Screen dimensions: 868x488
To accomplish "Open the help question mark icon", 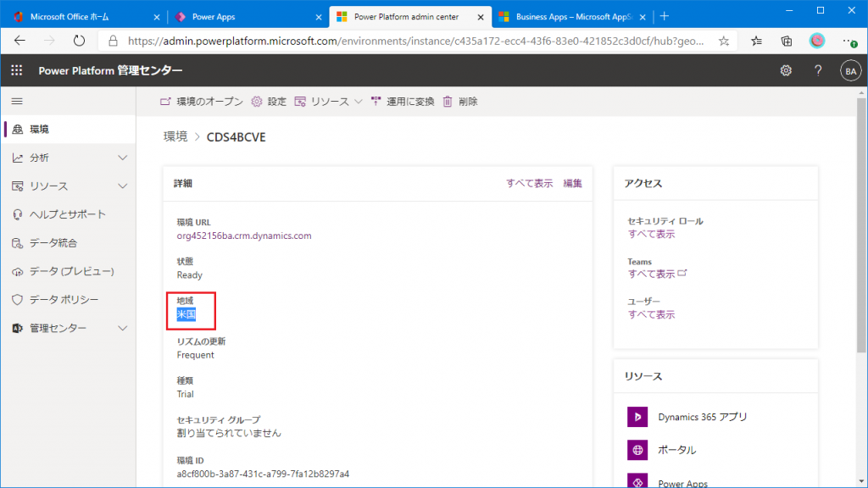I will pos(818,71).
